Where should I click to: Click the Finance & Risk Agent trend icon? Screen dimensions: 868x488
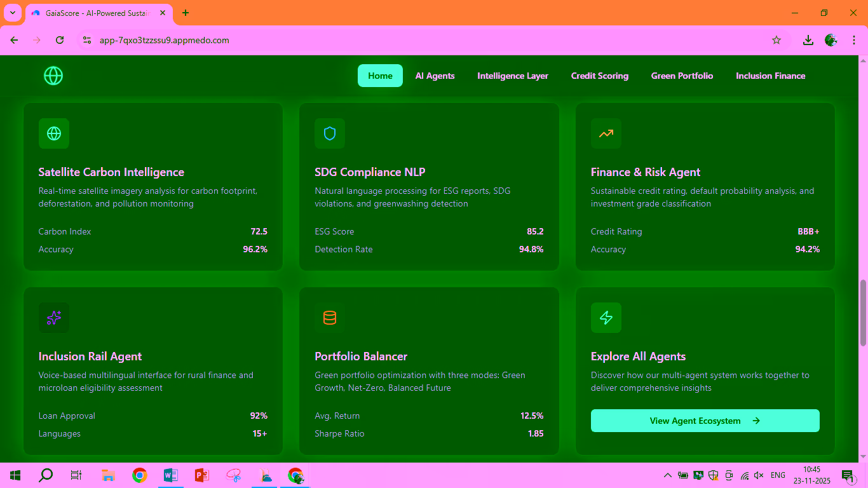[x=606, y=133]
